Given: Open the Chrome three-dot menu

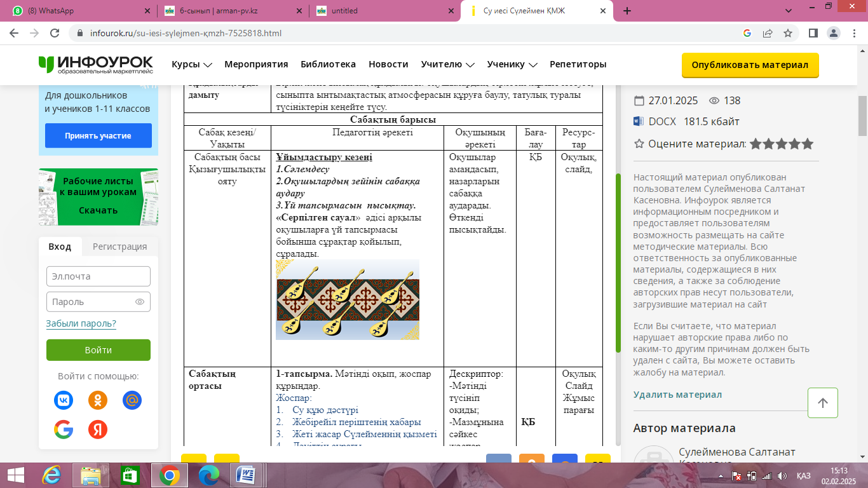Looking at the screenshot, I should click(853, 33).
